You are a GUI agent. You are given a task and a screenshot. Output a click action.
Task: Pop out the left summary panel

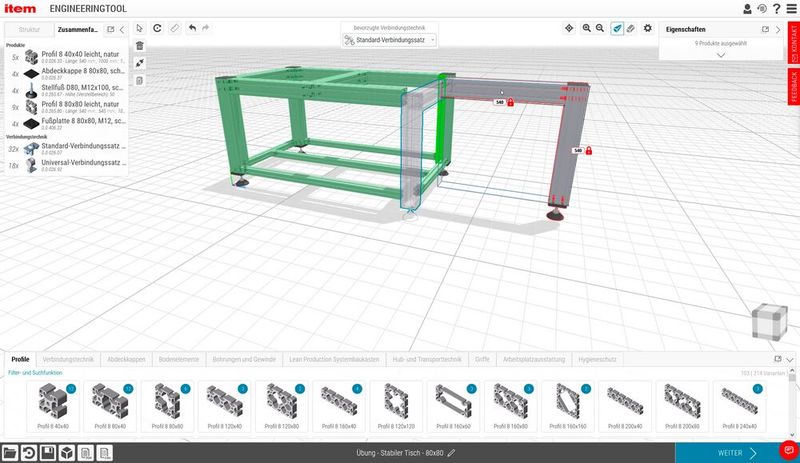coord(110,30)
